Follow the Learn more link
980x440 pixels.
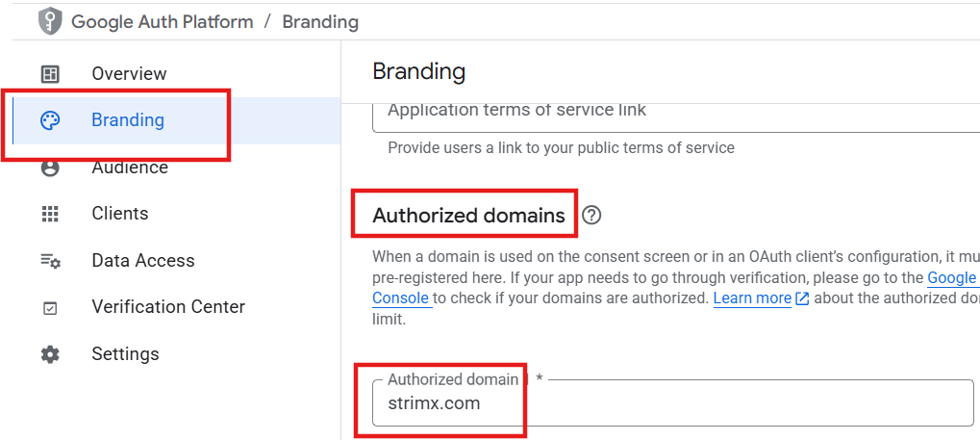752,298
